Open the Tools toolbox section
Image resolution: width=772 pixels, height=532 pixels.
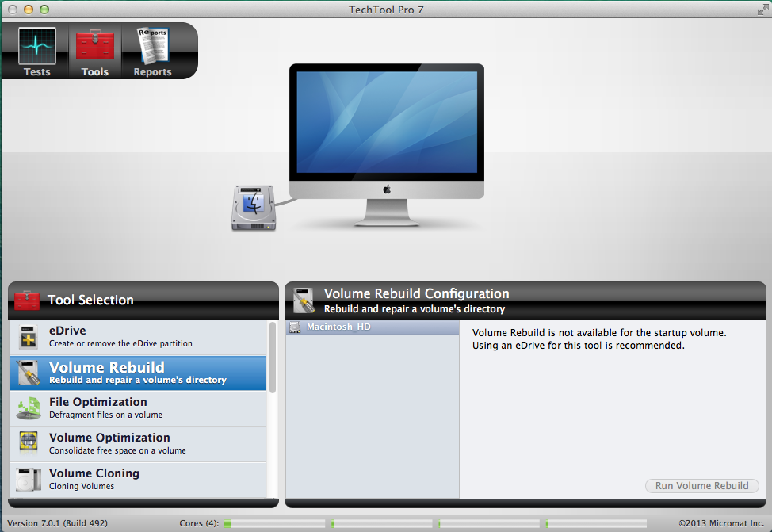[95, 52]
